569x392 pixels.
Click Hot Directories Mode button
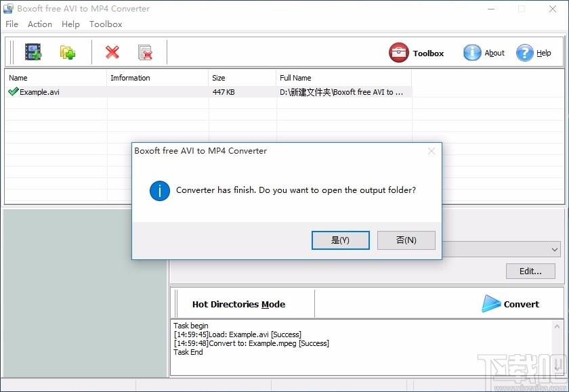click(x=238, y=304)
